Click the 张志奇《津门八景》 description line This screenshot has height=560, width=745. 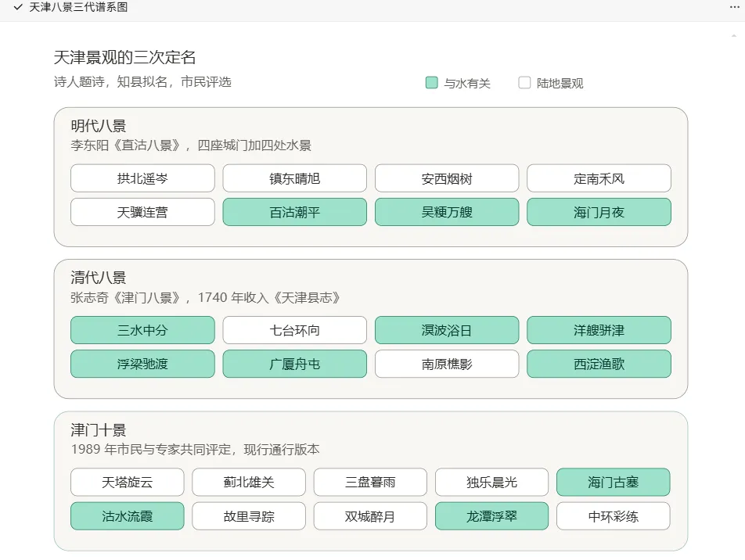[x=205, y=297]
